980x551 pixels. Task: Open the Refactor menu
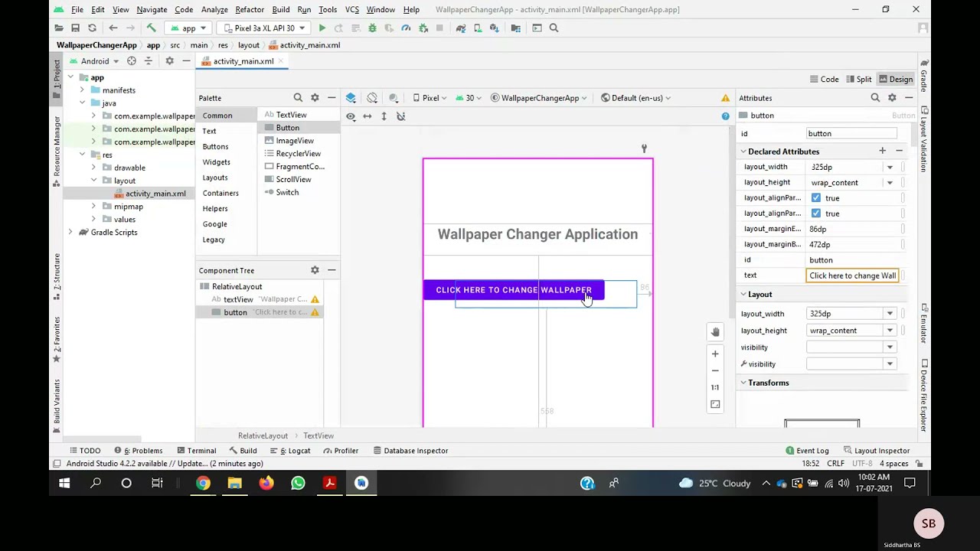(x=250, y=10)
